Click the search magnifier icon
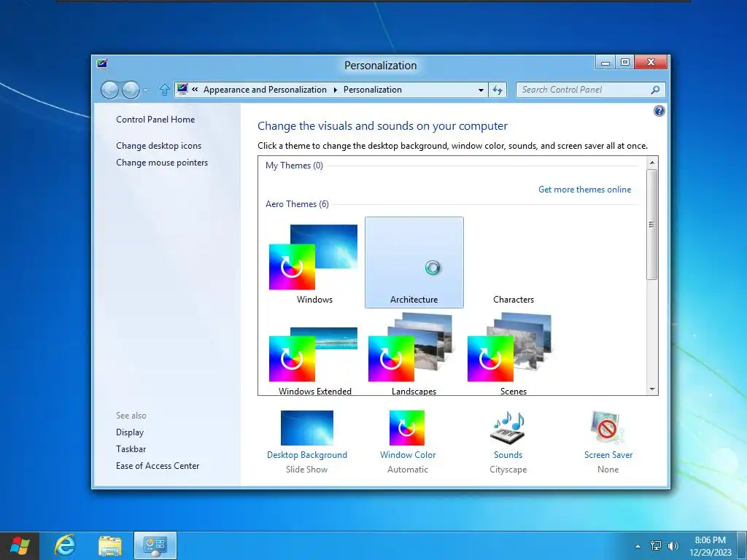 coord(655,90)
